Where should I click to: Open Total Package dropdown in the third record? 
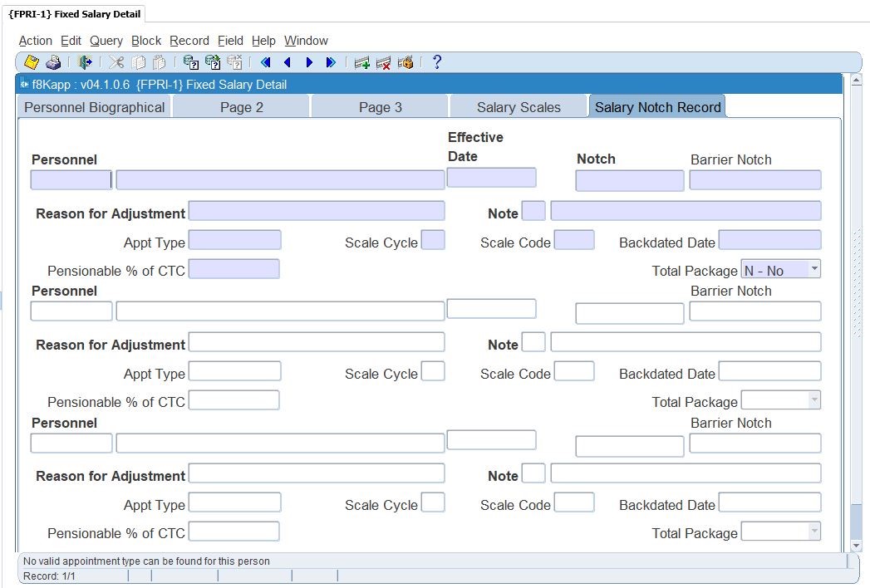coord(813,532)
